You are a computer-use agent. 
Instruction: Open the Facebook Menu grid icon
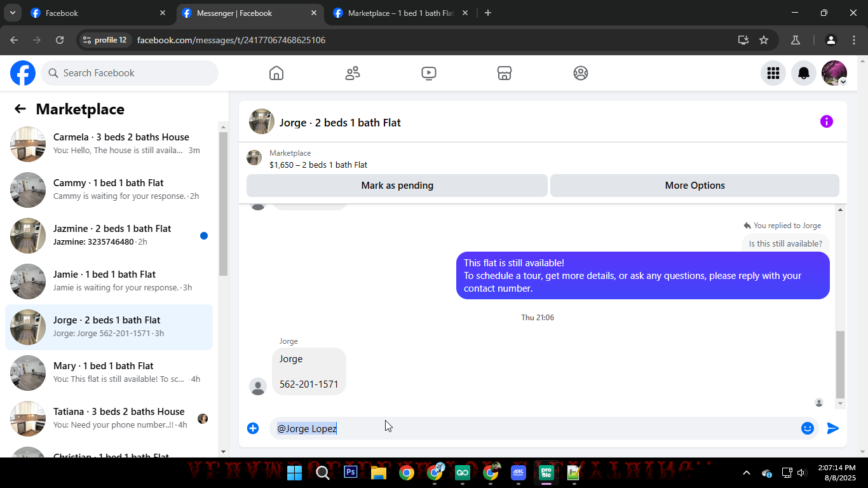773,73
